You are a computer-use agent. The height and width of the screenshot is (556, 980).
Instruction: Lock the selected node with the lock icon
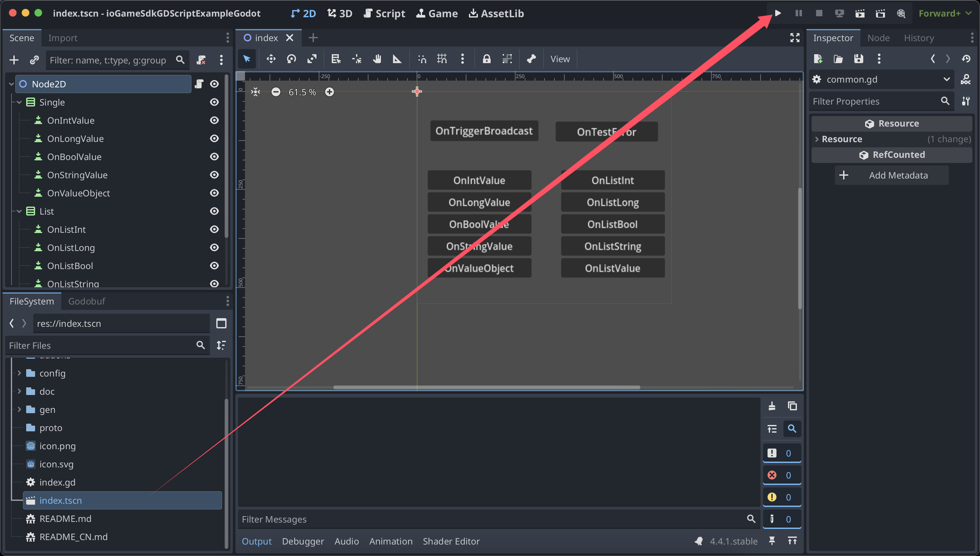point(486,59)
